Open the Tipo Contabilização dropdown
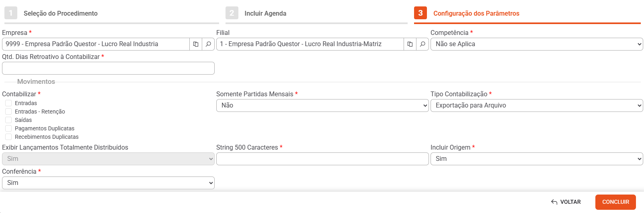Viewport: 644px width, 213px height. (x=537, y=105)
